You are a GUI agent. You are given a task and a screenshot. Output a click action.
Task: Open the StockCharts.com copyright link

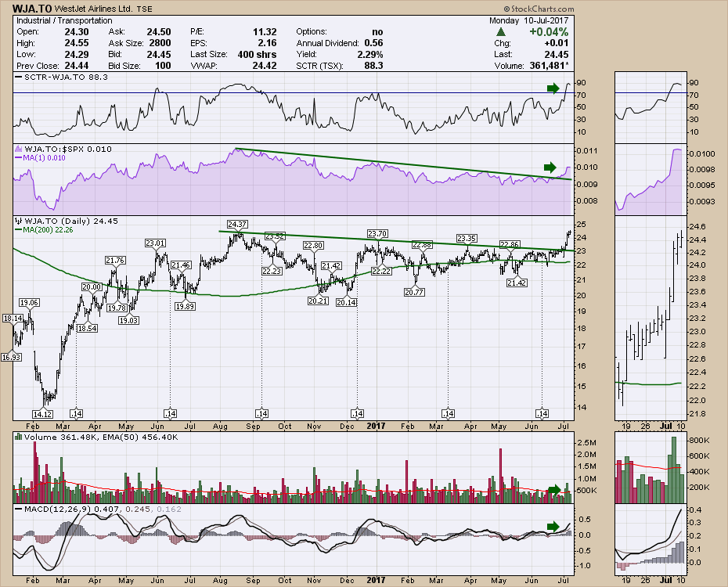pyautogui.click(x=539, y=9)
